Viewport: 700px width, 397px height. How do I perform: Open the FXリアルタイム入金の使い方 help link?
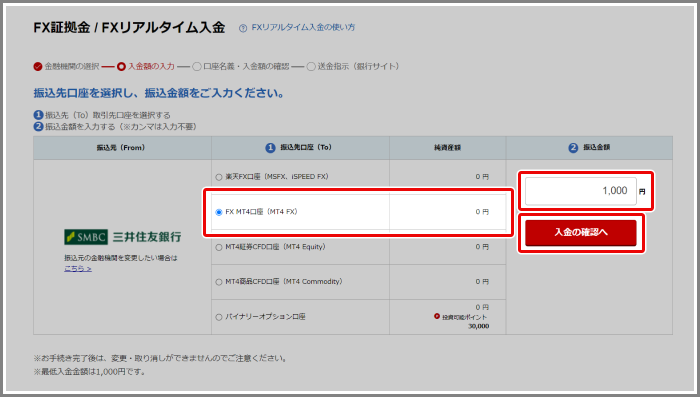303,28
